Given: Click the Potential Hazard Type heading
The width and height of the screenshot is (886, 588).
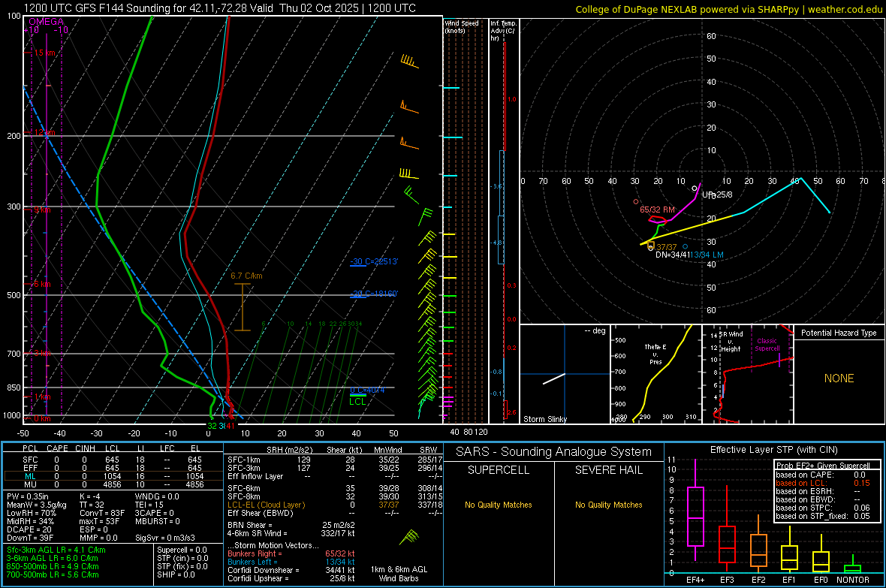Looking at the screenshot, I should [839, 333].
